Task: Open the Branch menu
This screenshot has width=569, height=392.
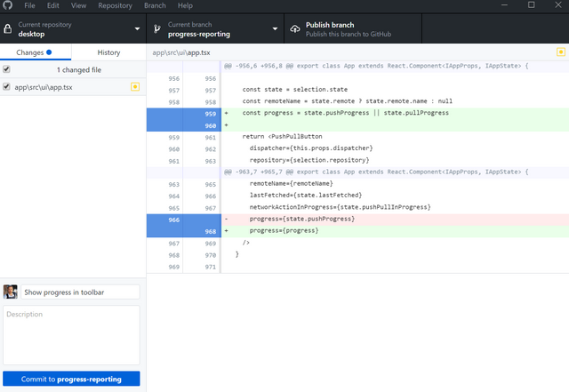Action: 155,5
